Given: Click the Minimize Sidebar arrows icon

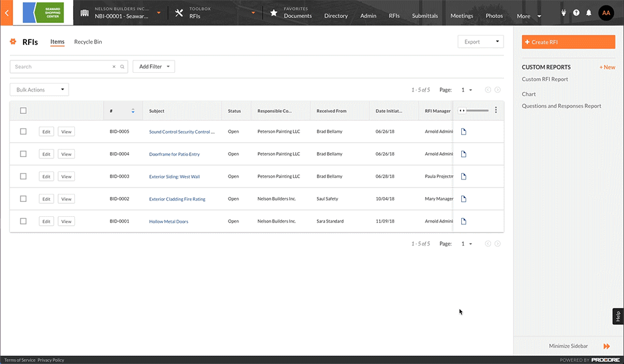Looking at the screenshot, I should [606, 346].
